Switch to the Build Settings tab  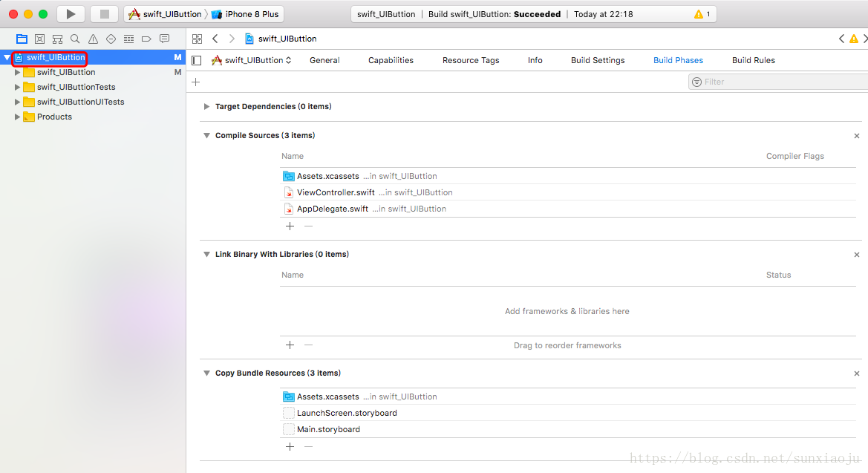598,60
